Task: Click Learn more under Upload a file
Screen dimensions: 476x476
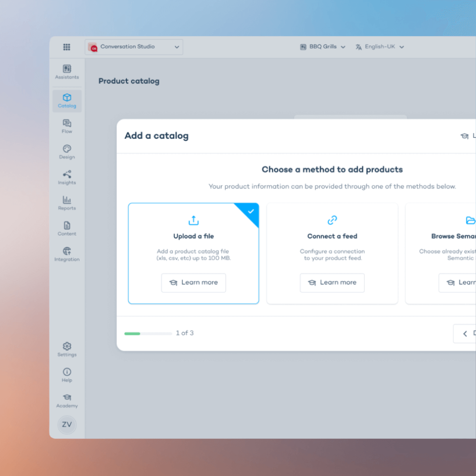Action: coord(194,283)
